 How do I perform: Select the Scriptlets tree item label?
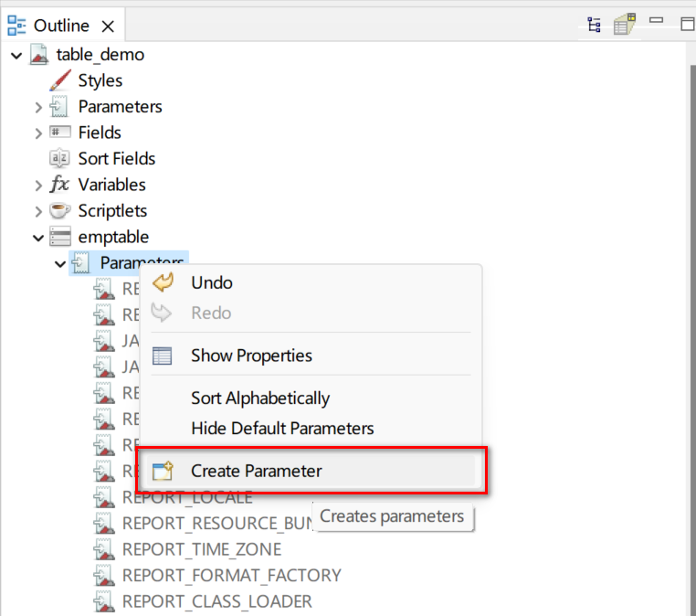pyautogui.click(x=112, y=211)
